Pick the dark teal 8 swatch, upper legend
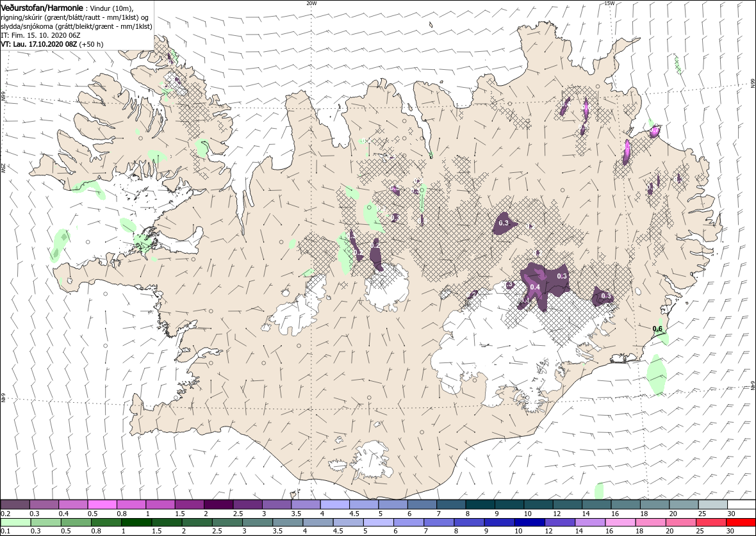Viewport: 756px width, 536px height. tap(480, 504)
